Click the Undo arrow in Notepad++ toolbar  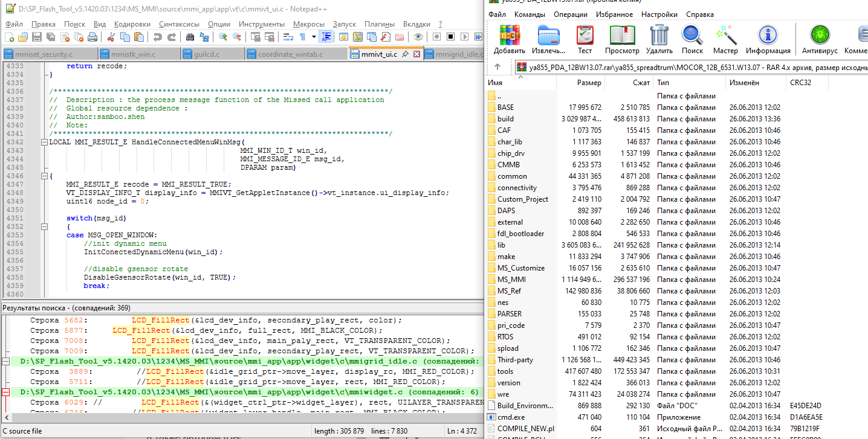[x=157, y=37]
